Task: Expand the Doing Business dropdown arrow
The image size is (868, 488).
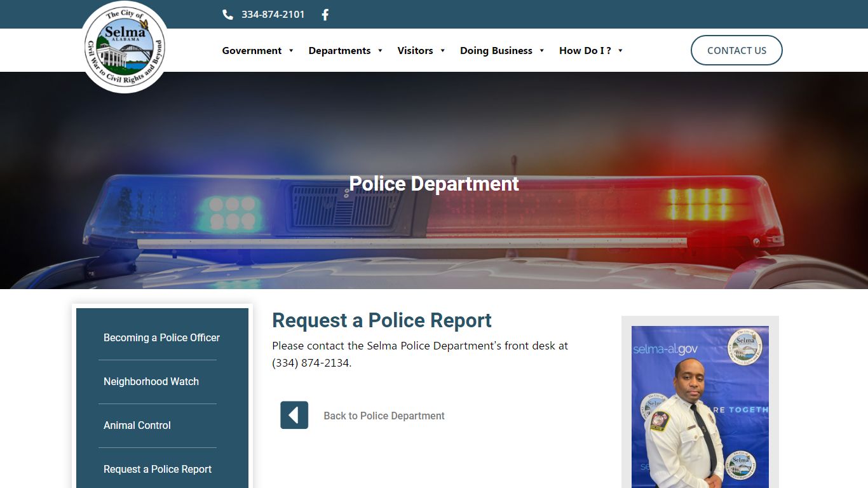Action: pyautogui.click(x=542, y=51)
